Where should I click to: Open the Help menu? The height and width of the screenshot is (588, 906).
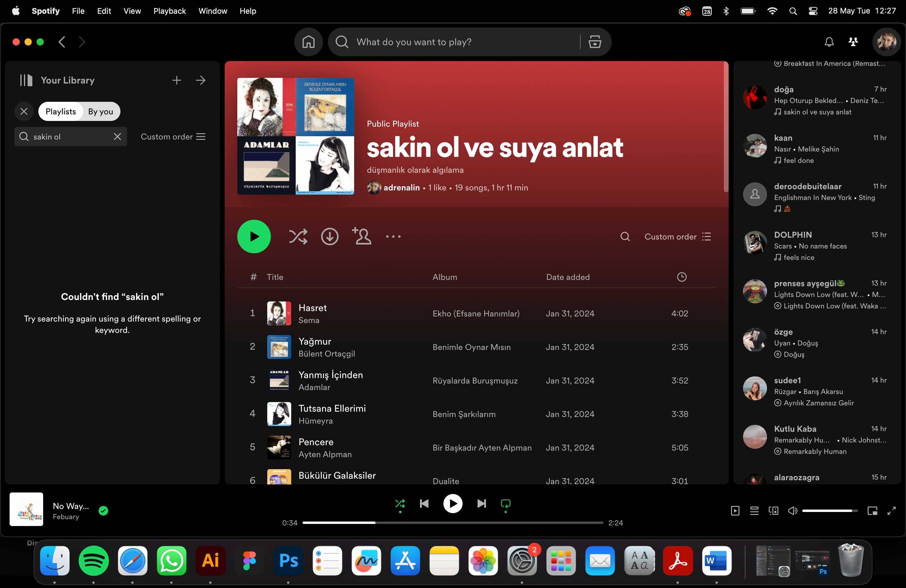(248, 11)
